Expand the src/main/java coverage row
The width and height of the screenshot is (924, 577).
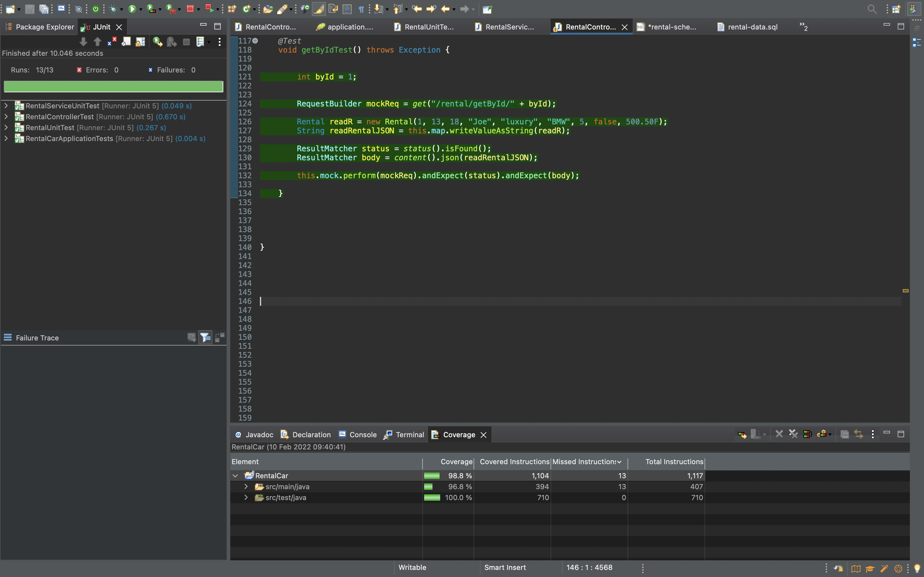click(246, 487)
